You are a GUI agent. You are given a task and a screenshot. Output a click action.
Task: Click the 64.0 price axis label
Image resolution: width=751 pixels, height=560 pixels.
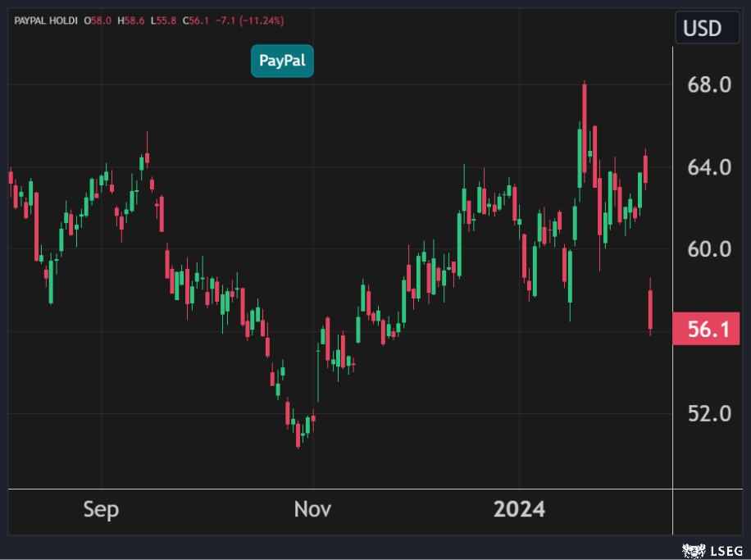click(x=708, y=167)
